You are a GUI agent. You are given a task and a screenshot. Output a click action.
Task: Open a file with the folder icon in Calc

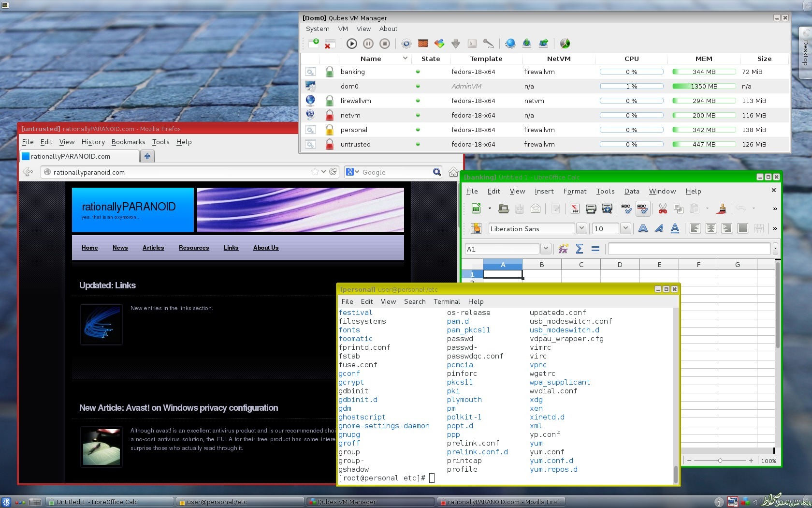point(504,209)
